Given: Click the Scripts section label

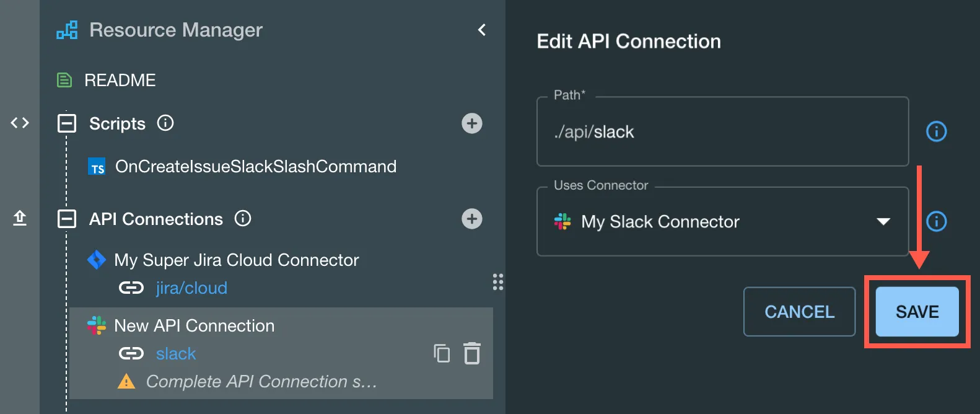Looking at the screenshot, I should point(117,123).
